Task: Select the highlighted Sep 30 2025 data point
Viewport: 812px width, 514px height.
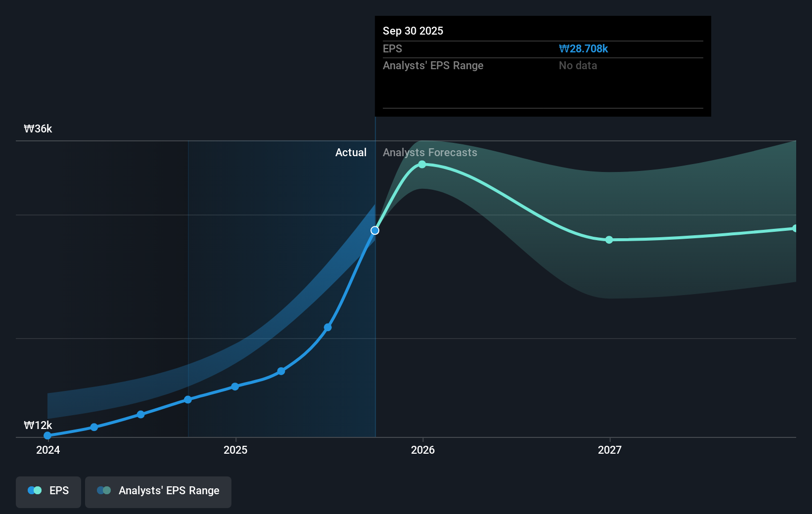Action: click(x=374, y=230)
